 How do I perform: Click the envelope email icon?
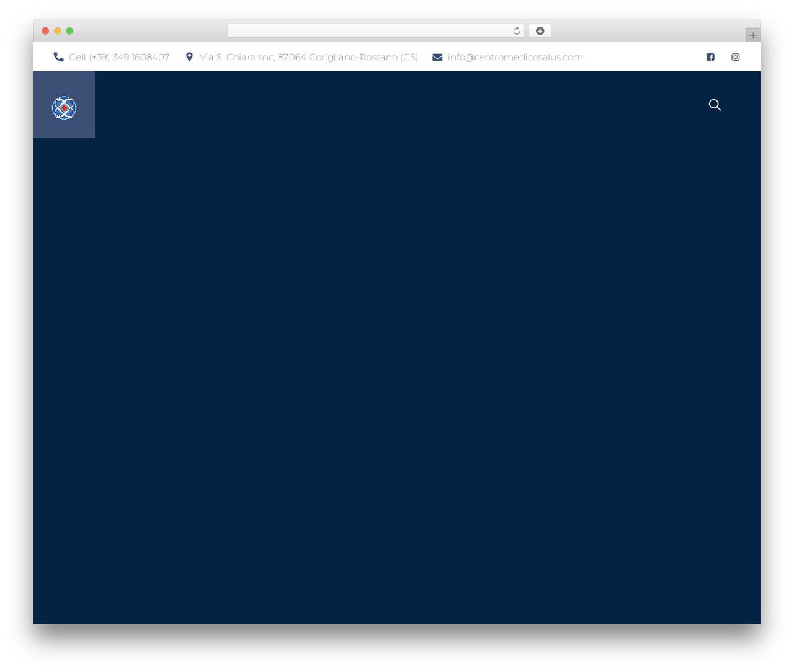437,57
